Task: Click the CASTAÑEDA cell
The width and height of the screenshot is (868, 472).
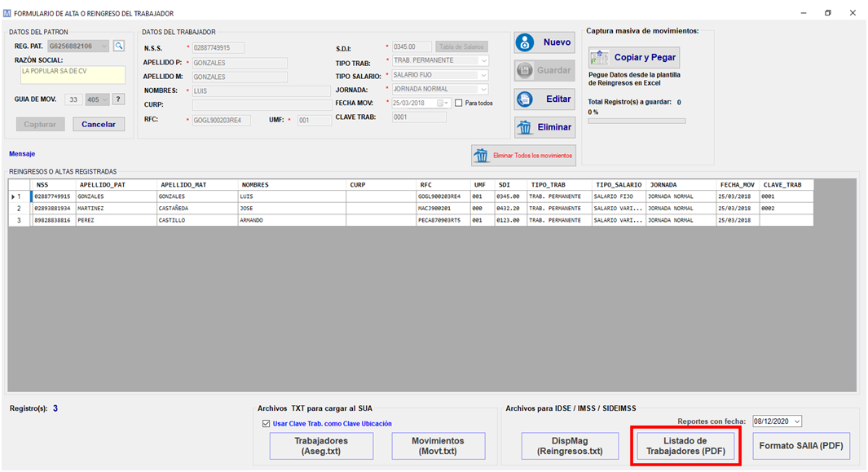Action: [197, 209]
